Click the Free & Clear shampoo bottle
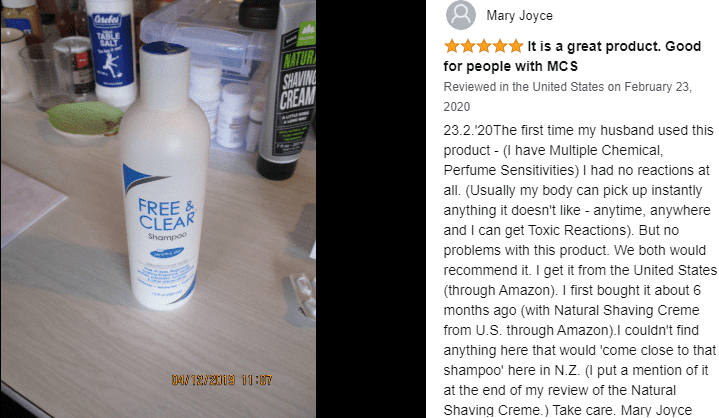719x418 pixels. (x=163, y=174)
